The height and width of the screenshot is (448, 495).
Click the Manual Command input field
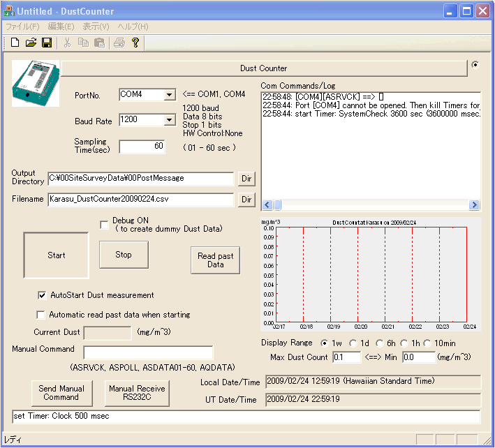tap(148, 352)
